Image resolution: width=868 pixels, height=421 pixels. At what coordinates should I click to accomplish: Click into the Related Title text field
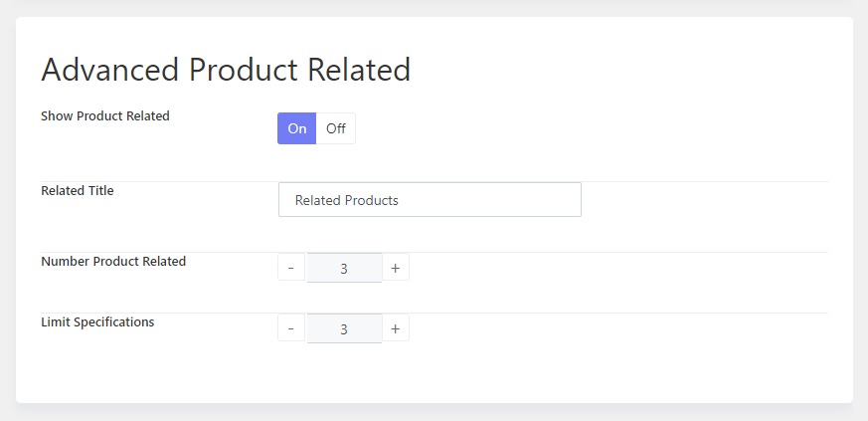click(430, 199)
